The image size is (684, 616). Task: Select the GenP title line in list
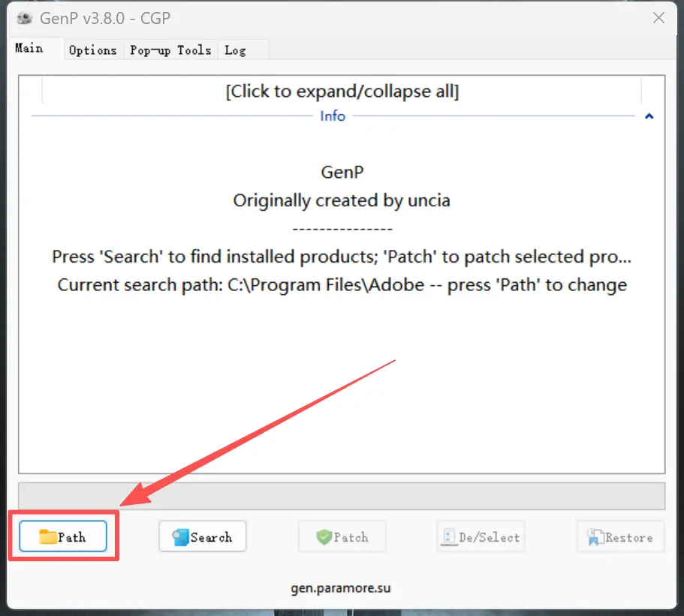point(342,173)
